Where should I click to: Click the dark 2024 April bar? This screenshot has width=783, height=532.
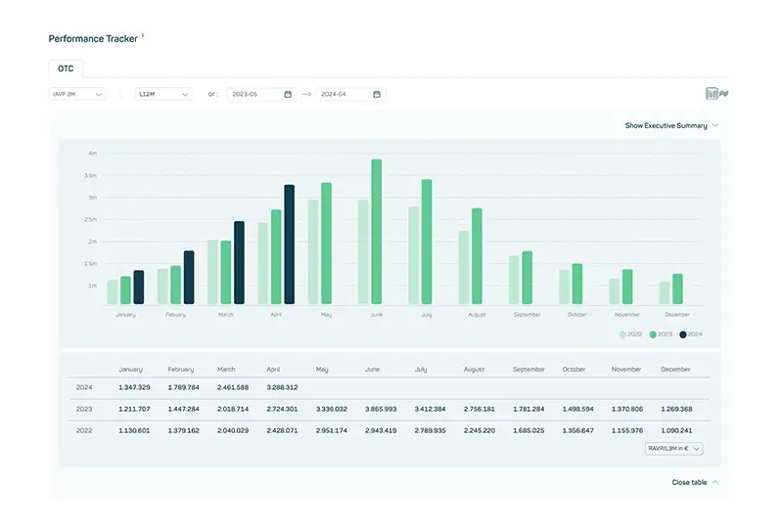[x=289, y=244]
